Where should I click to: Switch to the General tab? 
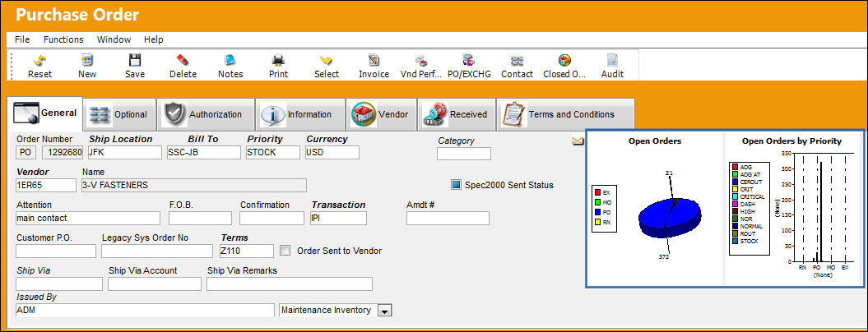pos(44,113)
